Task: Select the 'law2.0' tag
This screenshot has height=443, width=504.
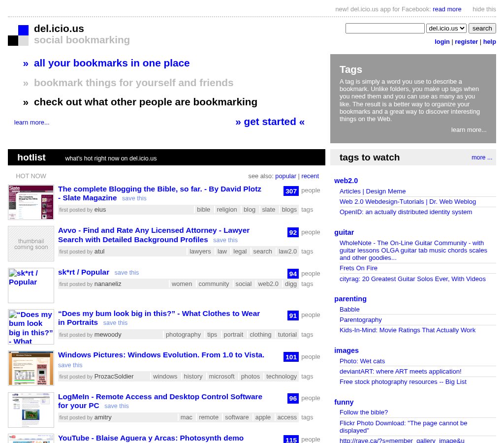Action: tap(287, 252)
